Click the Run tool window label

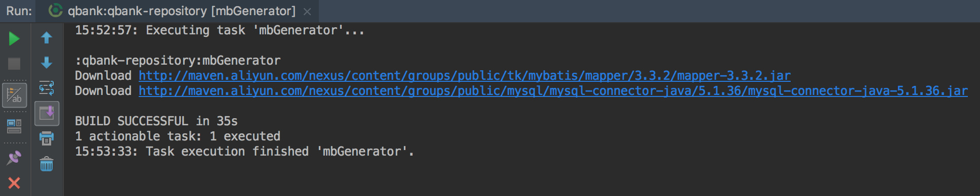[x=19, y=11]
